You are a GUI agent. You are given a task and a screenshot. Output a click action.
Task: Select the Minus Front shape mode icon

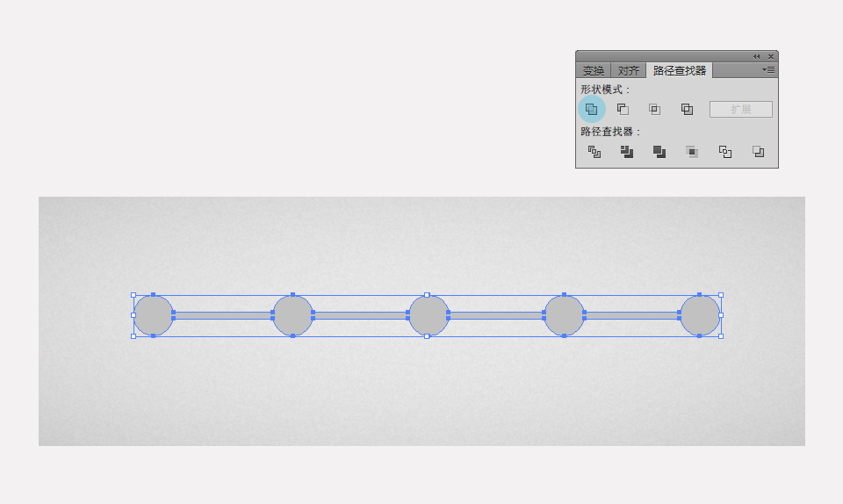pos(623,110)
